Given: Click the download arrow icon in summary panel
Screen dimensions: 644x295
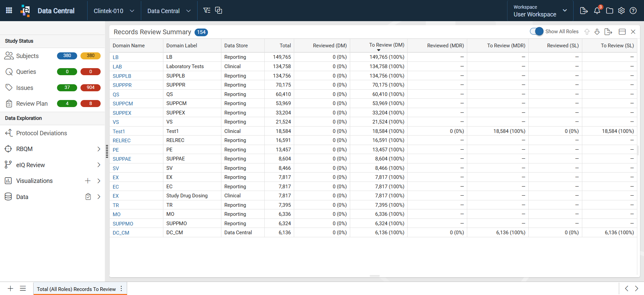Looking at the screenshot, I should click(x=597, y=32).
